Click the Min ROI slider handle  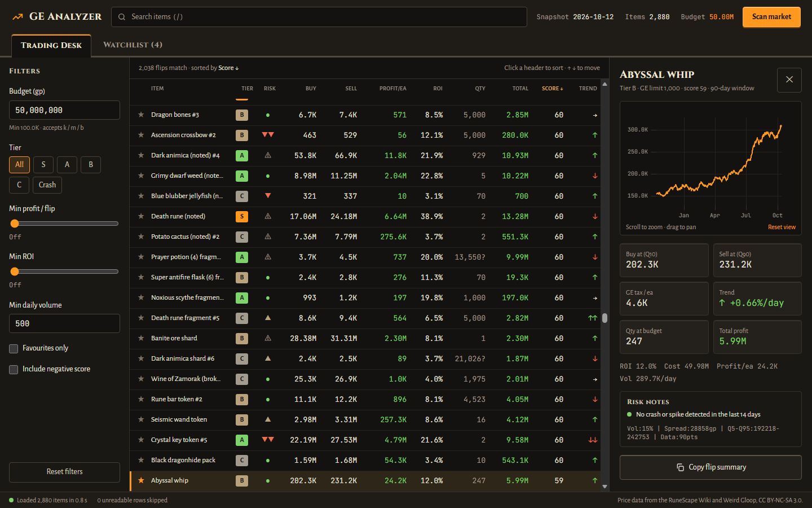pos(15,271)
